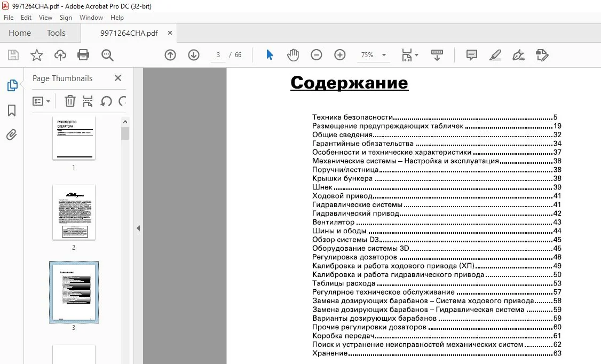
Task: Open contents entry Коробка передач
Action: click(x=437, y=336)
